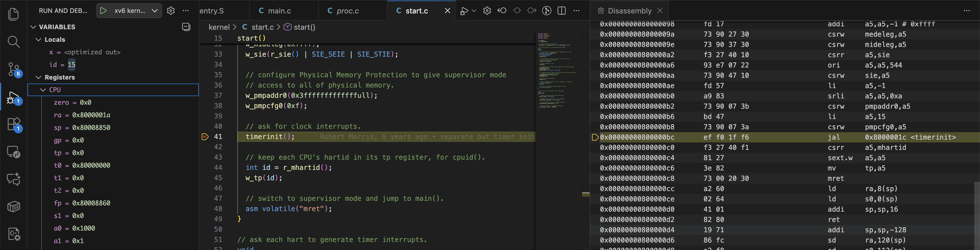Toggle the breakpoint on line 41
The image size is (980, 250).
click(x=205, y=136)
